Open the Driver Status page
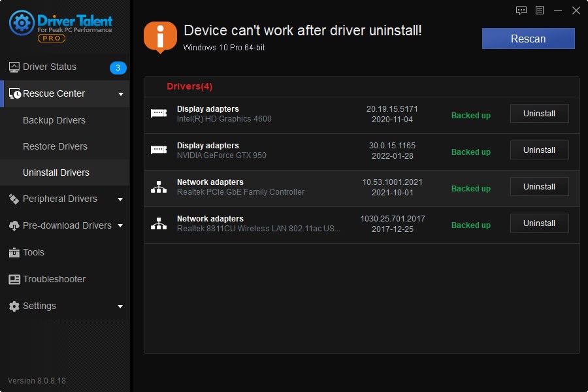This screenshot has width=588, height=392. coord(50,67)
